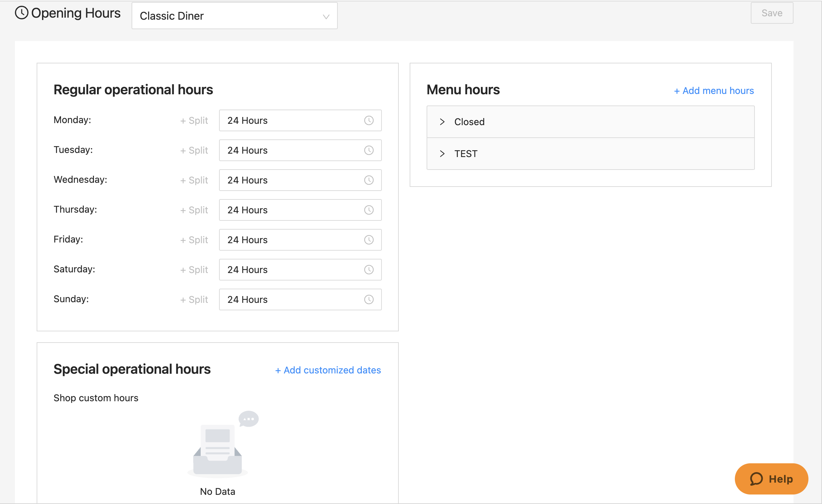The height and width of the screenshot is (504, 822).
Task: Click the Regular operational hours heading
Action: [x=133, y=90]
